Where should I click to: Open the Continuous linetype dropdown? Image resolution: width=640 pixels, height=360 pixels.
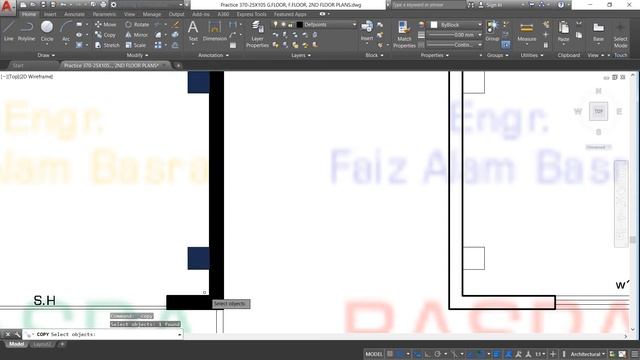click(x=480, y=45)
